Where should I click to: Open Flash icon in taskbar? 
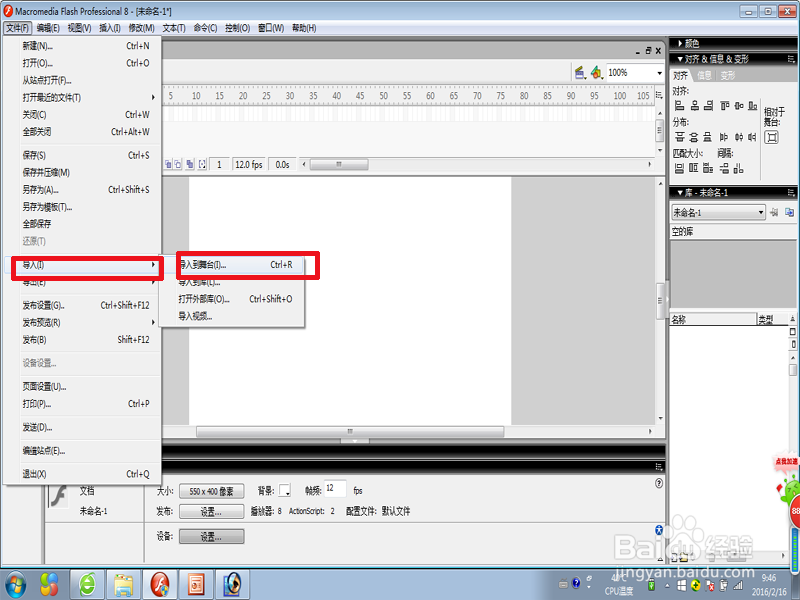(159, 585)
